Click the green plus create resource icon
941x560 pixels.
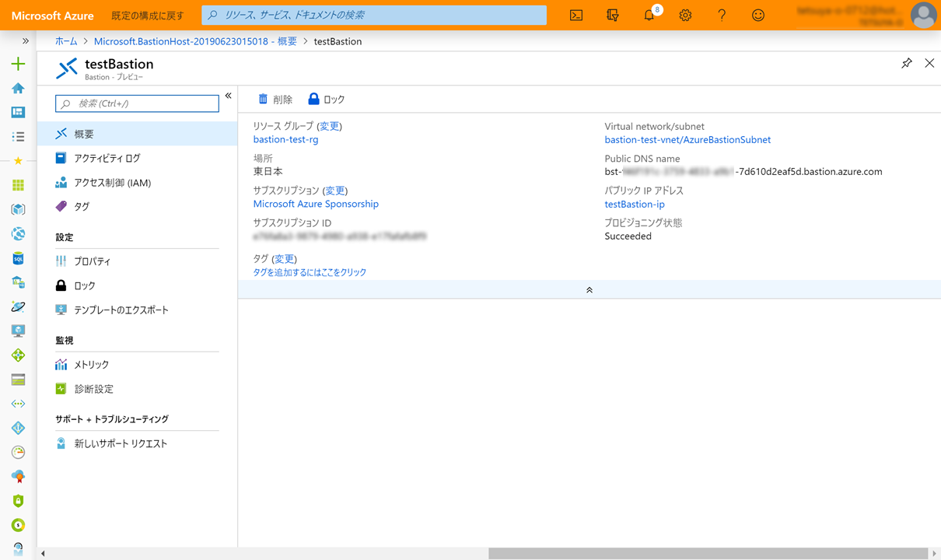18,64
